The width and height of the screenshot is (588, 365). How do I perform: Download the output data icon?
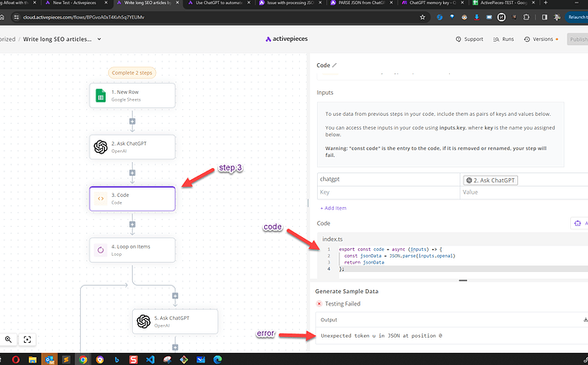(x=585, y=320)
